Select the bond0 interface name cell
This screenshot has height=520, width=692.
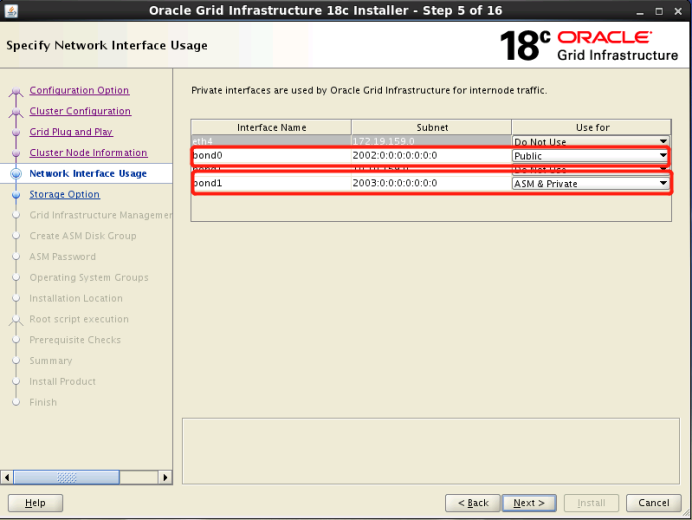click(x=271, y=155)
